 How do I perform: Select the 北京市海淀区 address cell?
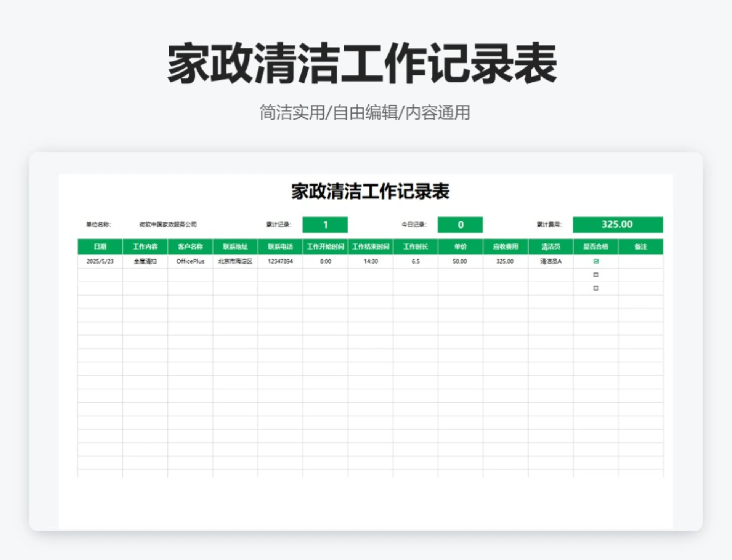coord(236,262)
